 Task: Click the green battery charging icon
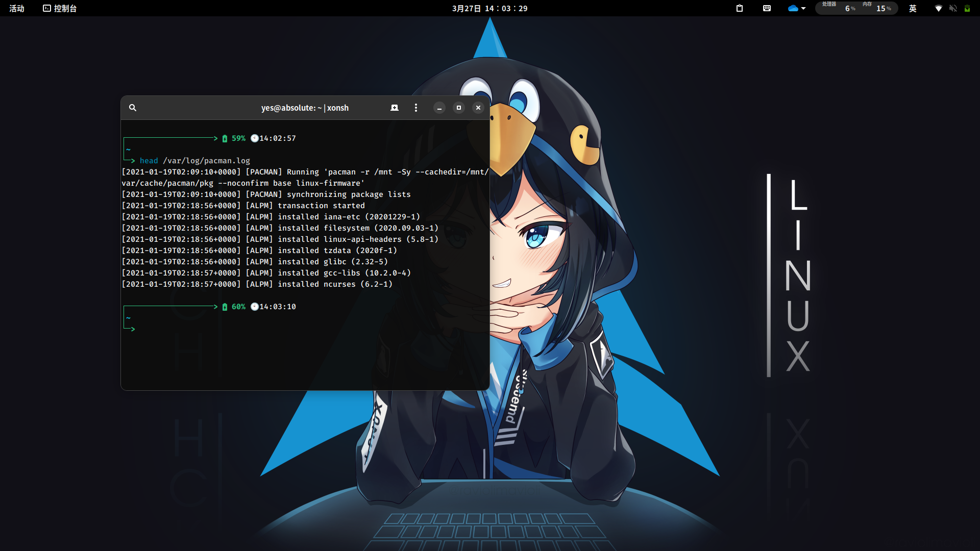coord(967,8)
